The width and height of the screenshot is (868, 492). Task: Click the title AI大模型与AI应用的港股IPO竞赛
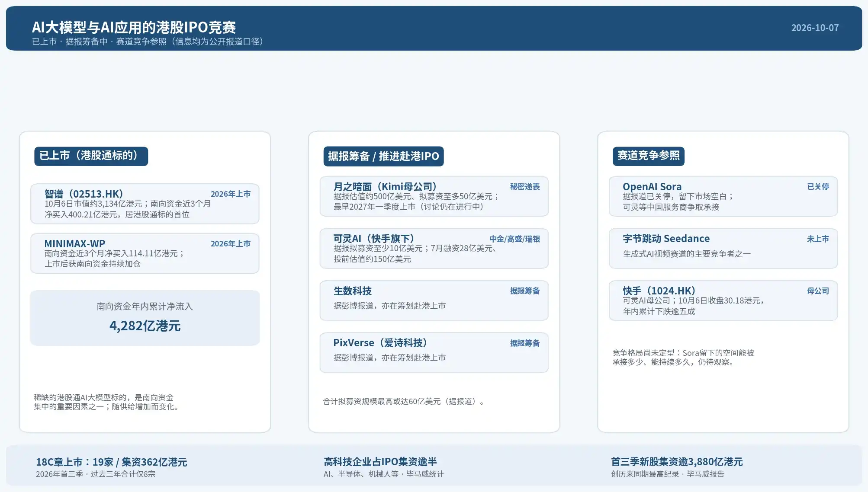[134, 27]
